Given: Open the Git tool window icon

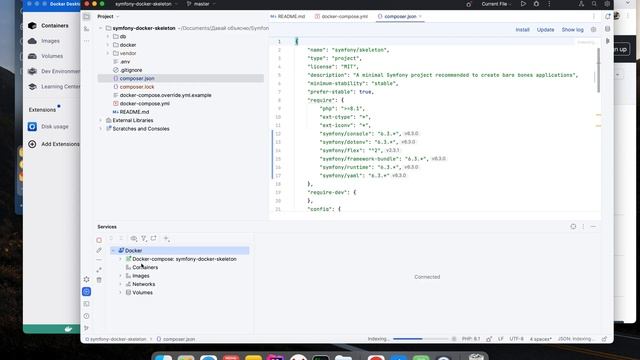Looking at the screenshot, I should [x=87, y=328].
